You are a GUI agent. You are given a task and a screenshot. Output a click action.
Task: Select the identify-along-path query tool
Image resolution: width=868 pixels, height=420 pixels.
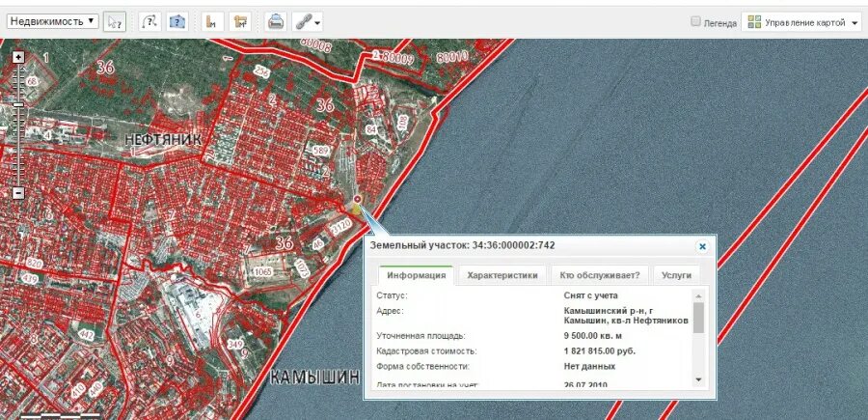click(x=150, y=22)
